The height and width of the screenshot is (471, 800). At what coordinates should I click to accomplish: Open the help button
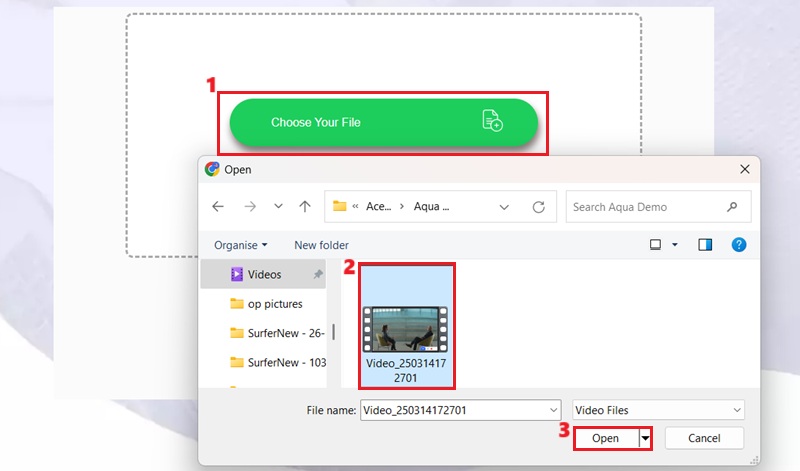coord(739,245)
